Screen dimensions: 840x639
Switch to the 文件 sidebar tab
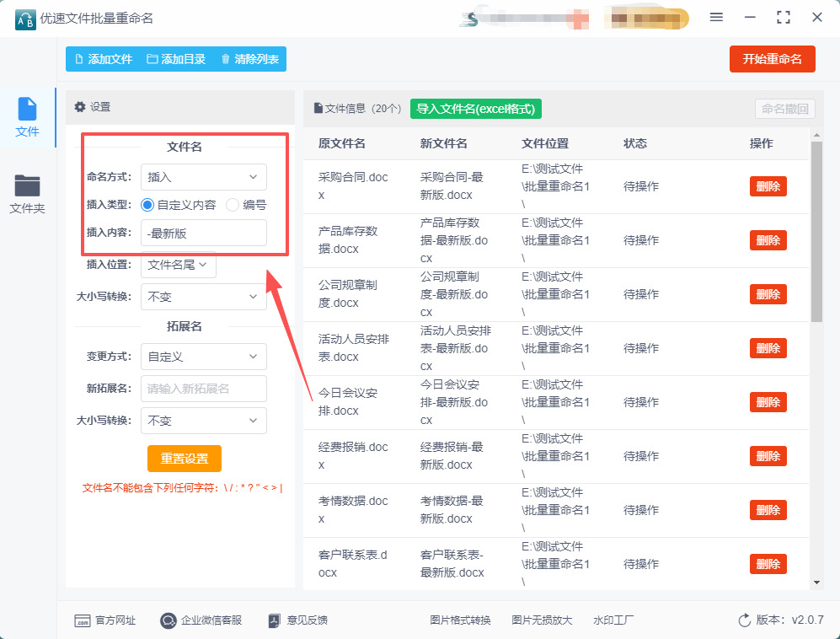pos(27,117)
